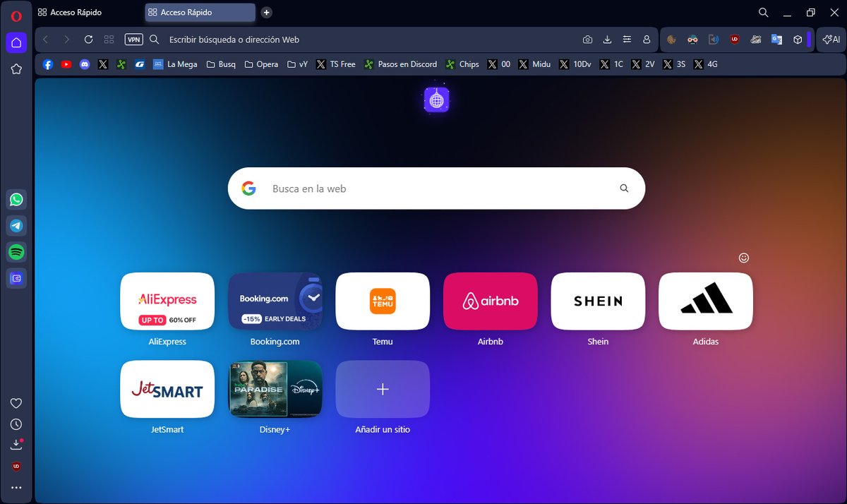The width and height of the screenshot is (847, 504).
Task: Open the Speed Dial grid icon in address bar
Action: [109, 40]
